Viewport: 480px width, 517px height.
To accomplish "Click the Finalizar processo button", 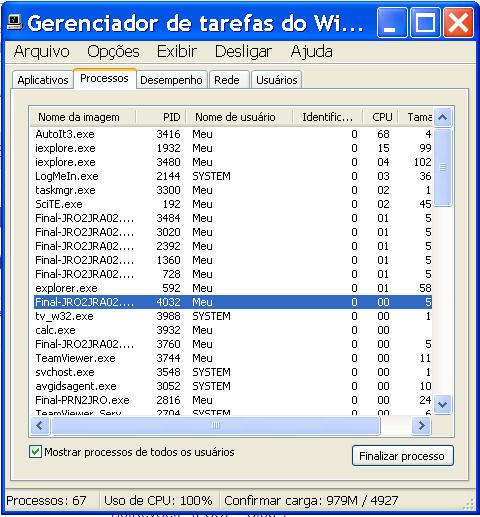I will [402, 456].
